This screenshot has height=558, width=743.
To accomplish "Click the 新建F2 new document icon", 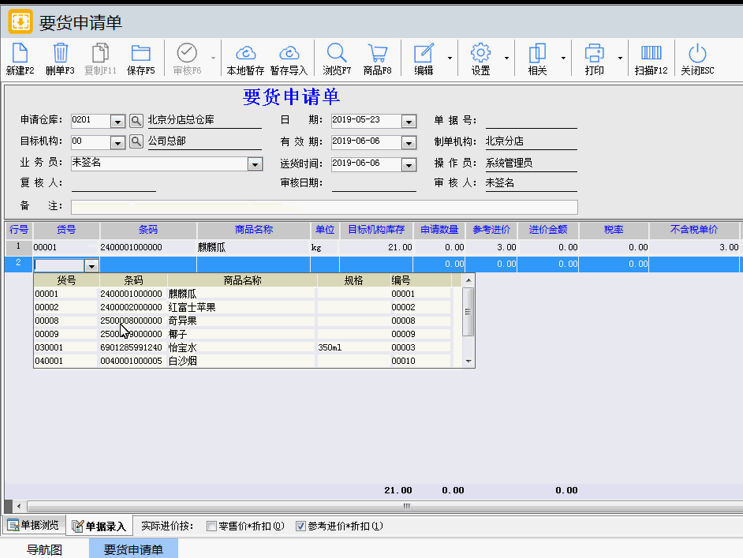I will click(20, 56).
